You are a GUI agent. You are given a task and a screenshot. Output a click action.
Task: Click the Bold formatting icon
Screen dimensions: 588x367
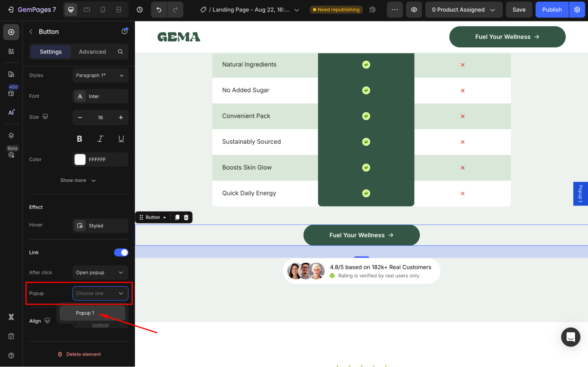79,139
